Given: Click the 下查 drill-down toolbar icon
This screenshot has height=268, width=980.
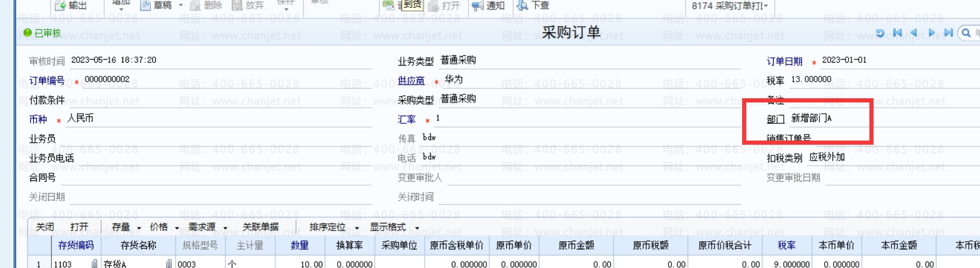Looking at the screenshot, I should click(523, 5).
